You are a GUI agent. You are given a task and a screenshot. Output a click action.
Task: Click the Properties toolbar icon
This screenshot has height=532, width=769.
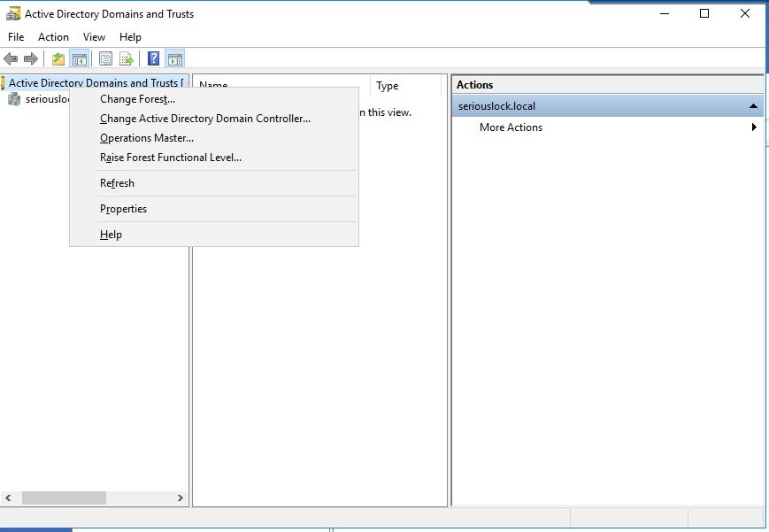105,59
